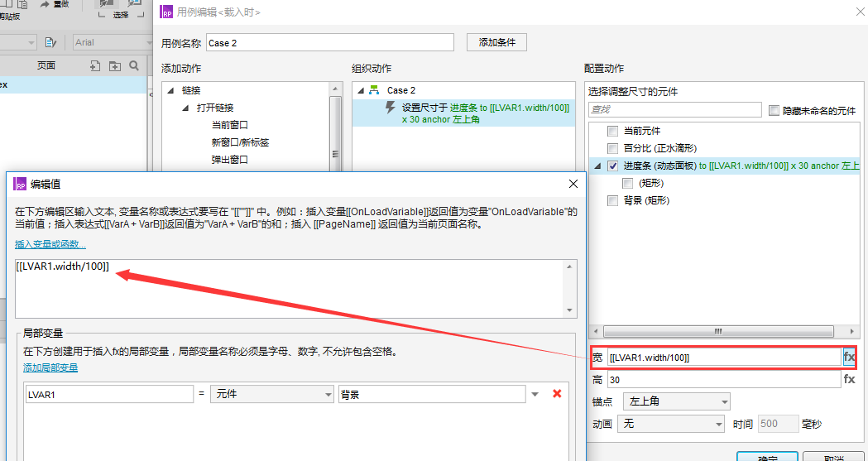Click the 插入变量或函数 link
Screen dimensions: 868x461
point(50,244)
